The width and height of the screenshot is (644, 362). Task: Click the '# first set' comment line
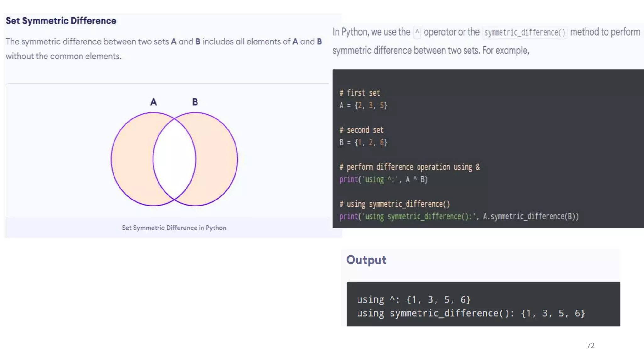(x=359, y=93)
